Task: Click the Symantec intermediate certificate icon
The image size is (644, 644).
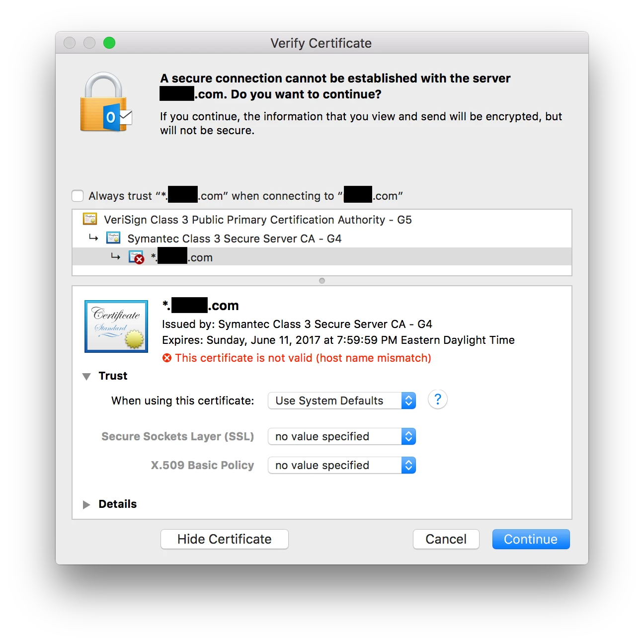Action: click(113, 238)
